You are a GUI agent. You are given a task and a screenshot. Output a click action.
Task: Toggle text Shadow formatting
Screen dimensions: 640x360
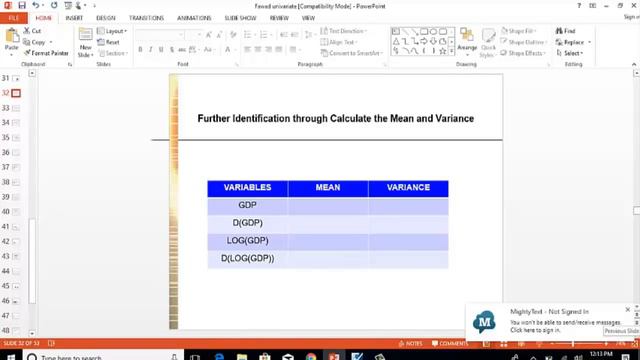(x=172, y=49)
